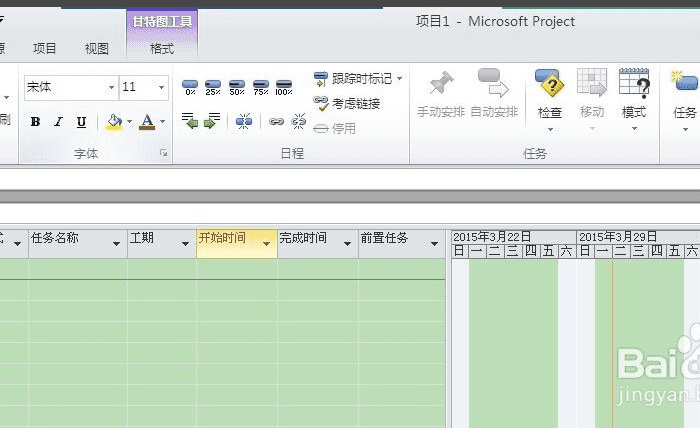
Task: Unlink tasks with broken chain icon
Action: click(298, 121)
